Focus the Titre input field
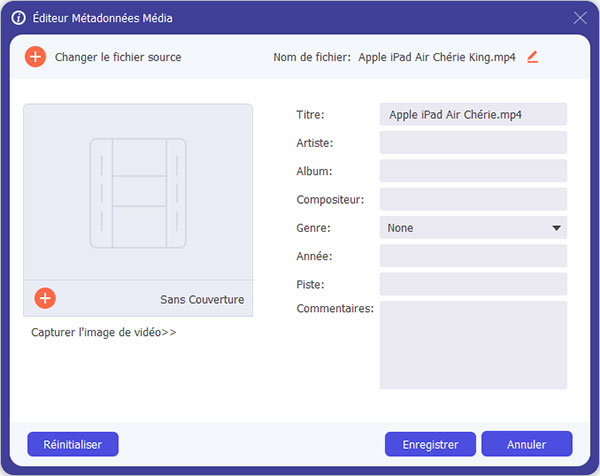The height and width of the screenshot is (476, 600). (473, 115)
